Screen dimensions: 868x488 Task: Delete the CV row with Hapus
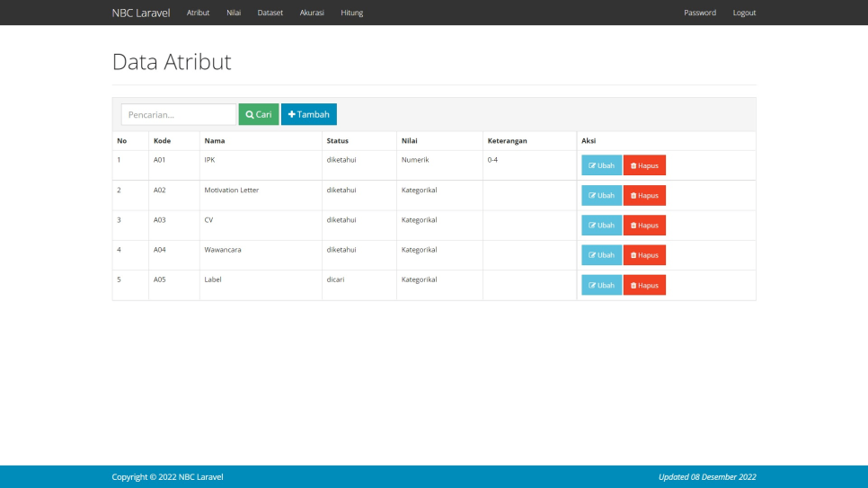click(644, 225)
